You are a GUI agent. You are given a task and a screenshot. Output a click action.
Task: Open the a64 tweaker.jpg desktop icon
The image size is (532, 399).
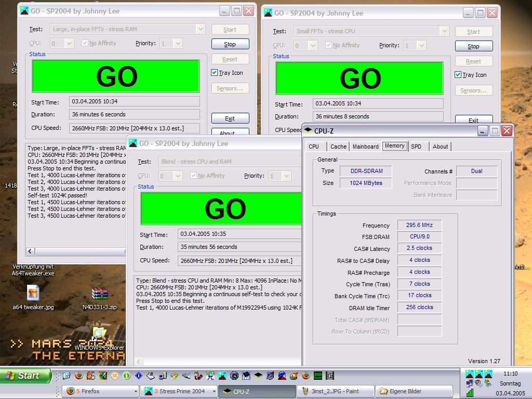point(33,292)
